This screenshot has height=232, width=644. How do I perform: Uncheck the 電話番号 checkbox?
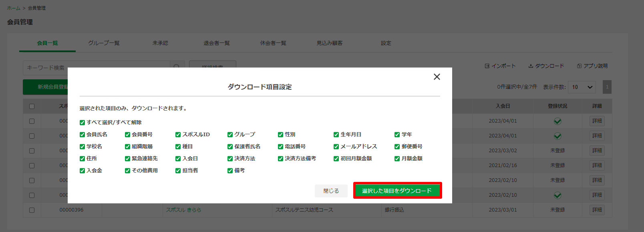pyautogui.click(x=280, y=147)
